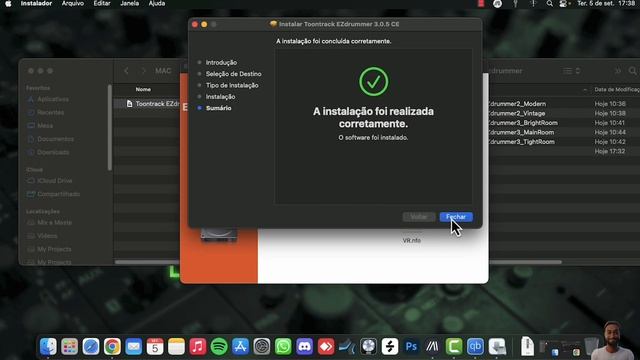This screenshot has height=360, width=640.
Task: Open Google Chrome from the Dock
Action: (x=112, y=347)
